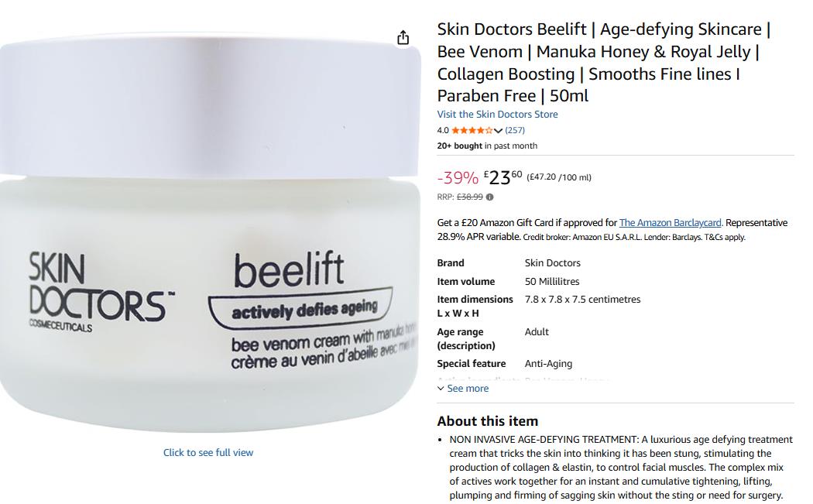
Task: Open RRP info icon next to £38.99
Action: [489, 197]
